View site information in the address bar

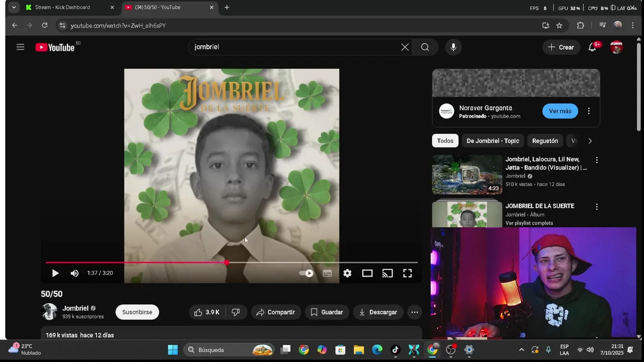pos(62,25)
